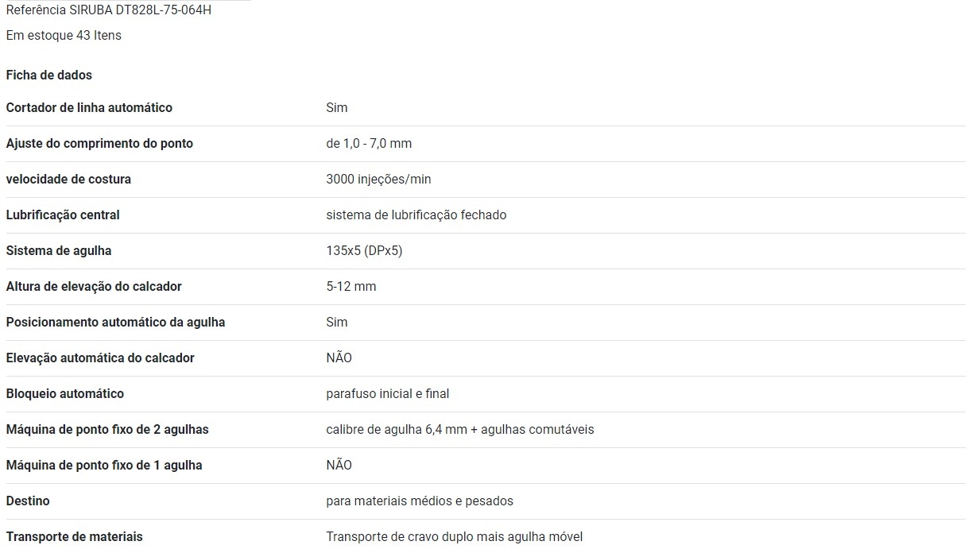Click 'Elevação automática do calcador' label

point(100,358)
